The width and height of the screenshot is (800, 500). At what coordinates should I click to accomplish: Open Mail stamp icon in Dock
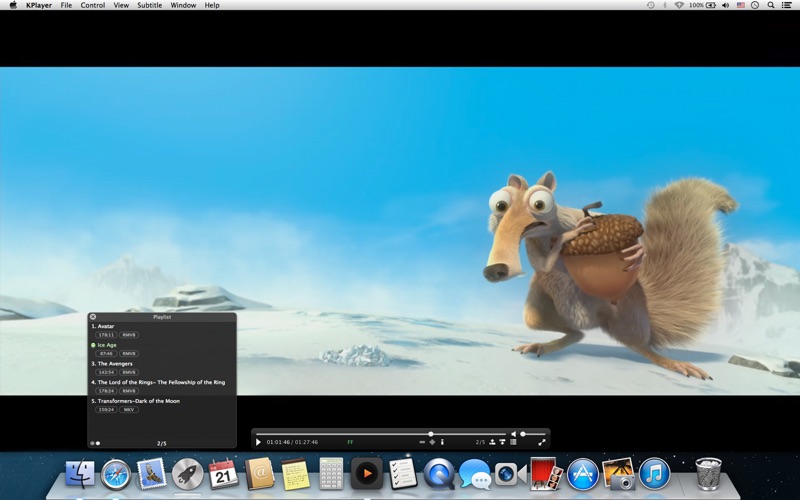click(152, 474)
